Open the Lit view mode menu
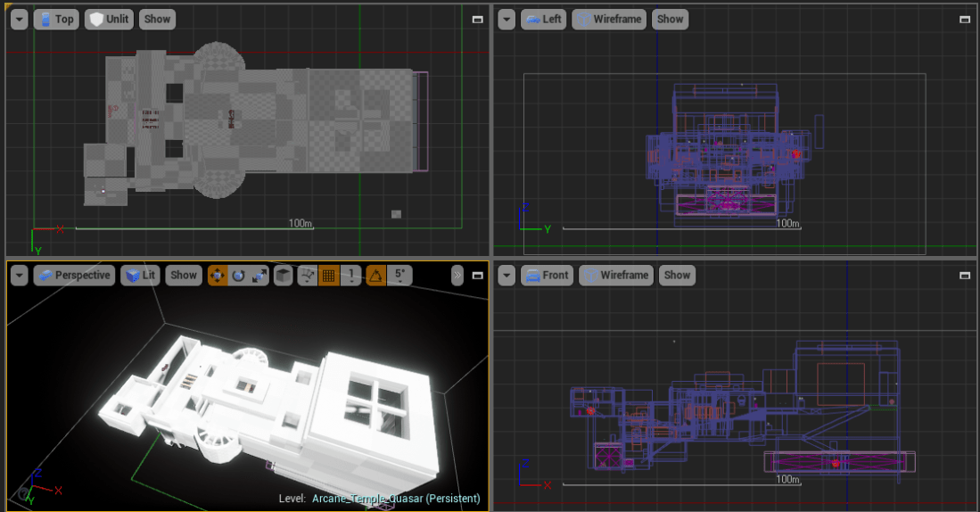980x512 pixels. click(141, 275)
